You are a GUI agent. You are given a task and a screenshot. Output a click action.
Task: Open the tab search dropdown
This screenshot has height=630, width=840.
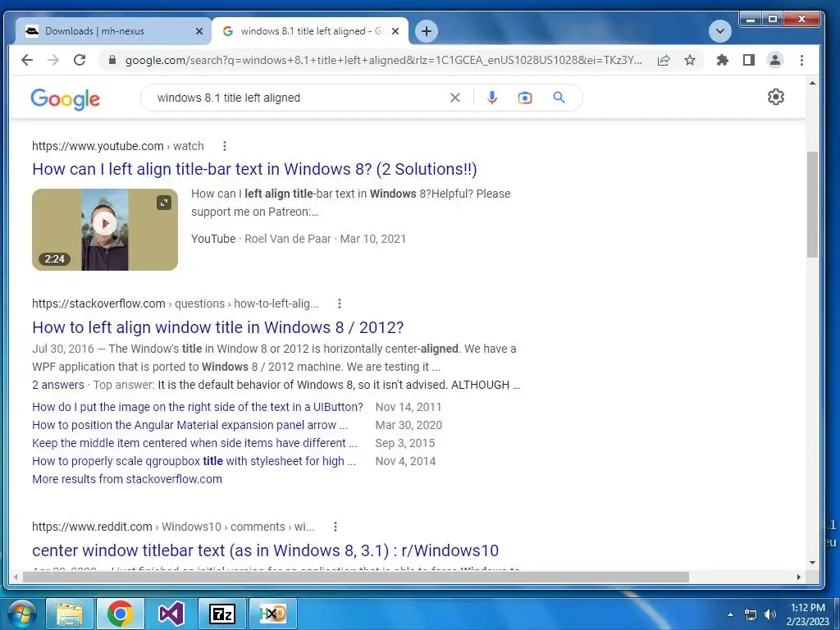(x=720, y=31)
